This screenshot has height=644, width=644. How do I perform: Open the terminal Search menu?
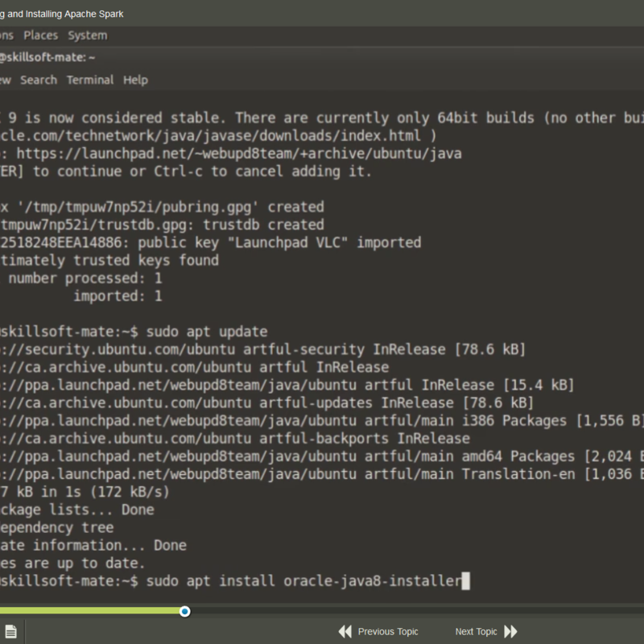(x=39, y=80)
